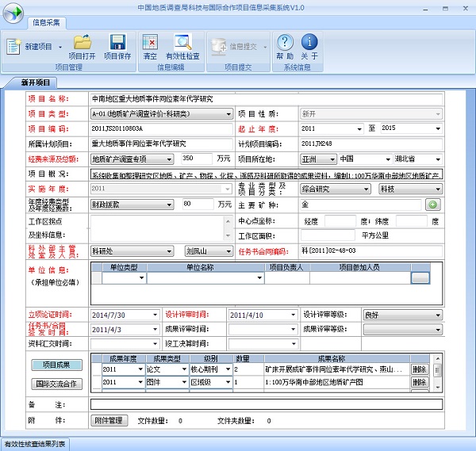The image size is (476, 451).
Task: Click the 所属计划项目 field
Action: [x=162, y=143]
